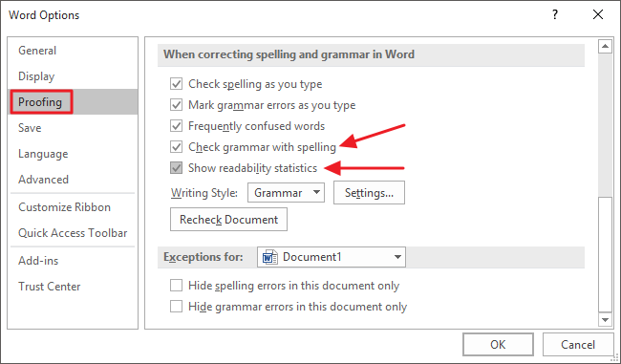Click the scrollbar up arrow
The width and height of the screenshot is (621, 364).
605,47
